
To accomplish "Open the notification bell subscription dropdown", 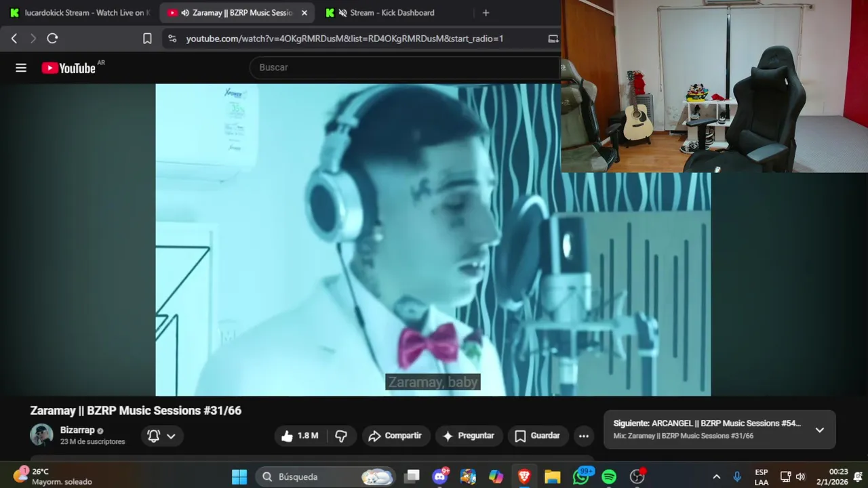I will pos(162,436).
